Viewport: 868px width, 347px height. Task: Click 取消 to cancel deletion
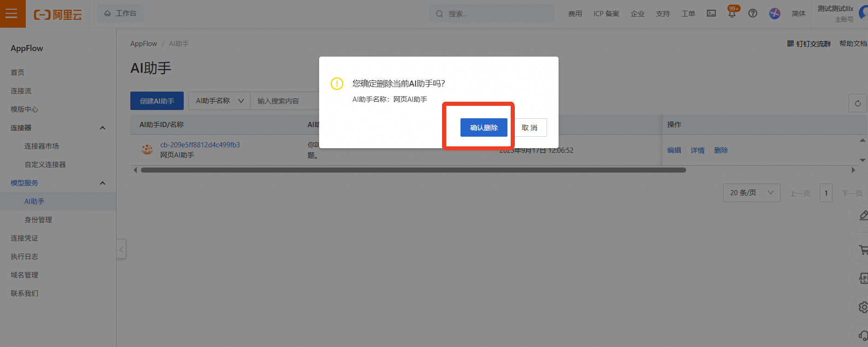[x=530, y=127]
